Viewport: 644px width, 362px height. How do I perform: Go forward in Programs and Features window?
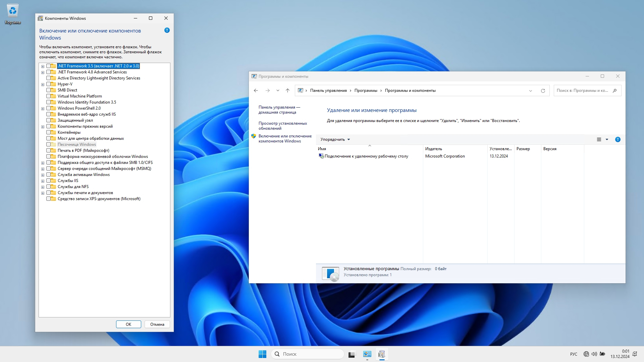pyautogui.click(x=268, y=90)
